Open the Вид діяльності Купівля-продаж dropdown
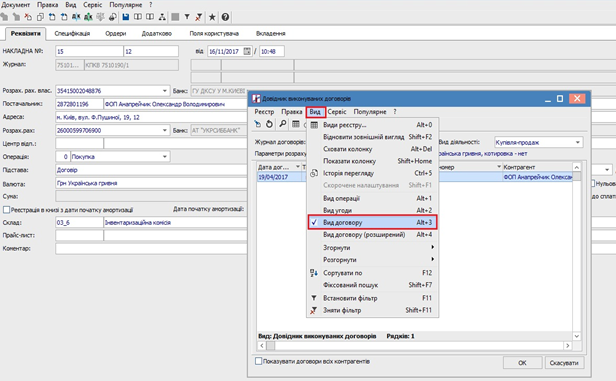Viewport: 616px width, 381px height. (x=578, y=142)
